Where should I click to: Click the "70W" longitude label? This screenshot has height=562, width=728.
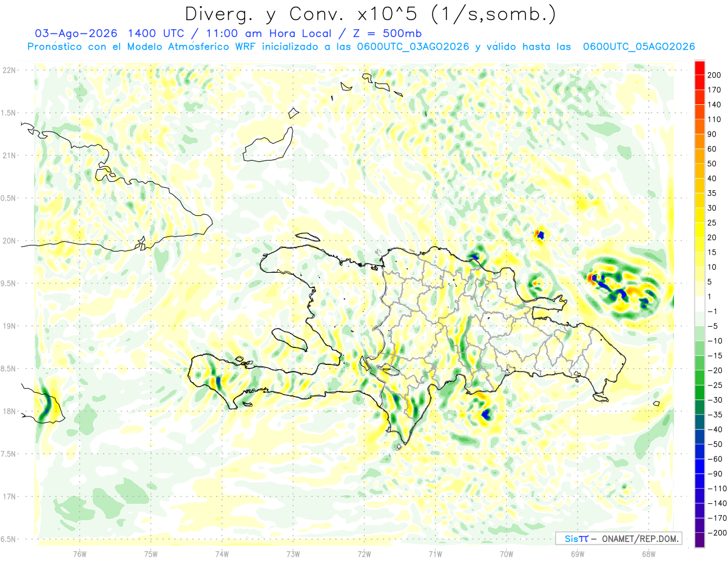click(x=506, y=553)
